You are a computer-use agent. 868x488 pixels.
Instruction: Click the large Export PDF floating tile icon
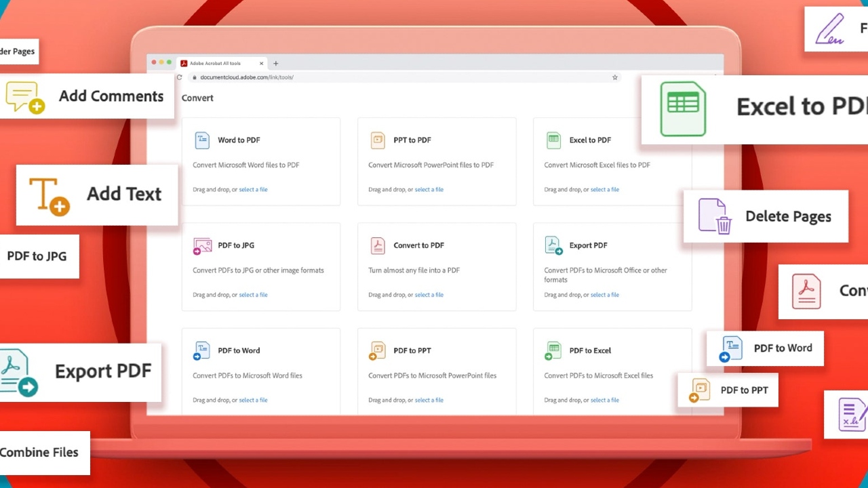[18, 373]
